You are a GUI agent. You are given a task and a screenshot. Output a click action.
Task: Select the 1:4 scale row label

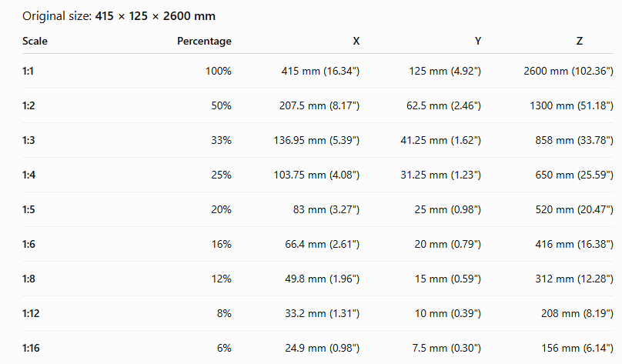(28, 175)
